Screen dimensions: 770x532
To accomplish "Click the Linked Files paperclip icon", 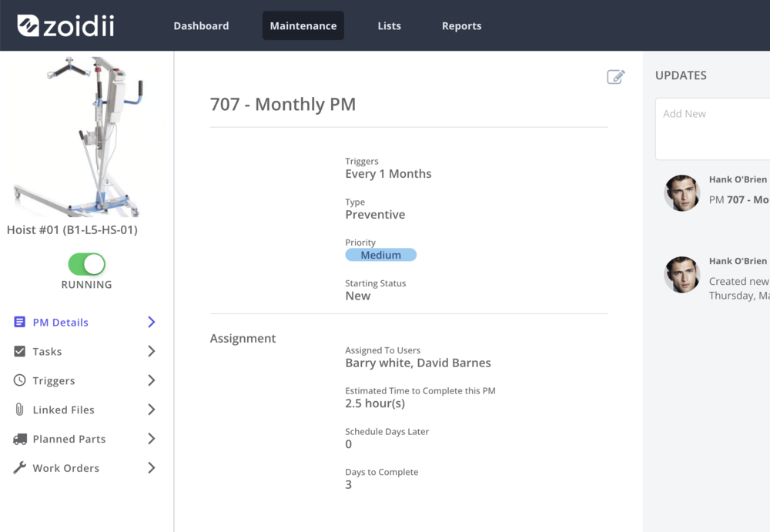I will coord(20,410).
